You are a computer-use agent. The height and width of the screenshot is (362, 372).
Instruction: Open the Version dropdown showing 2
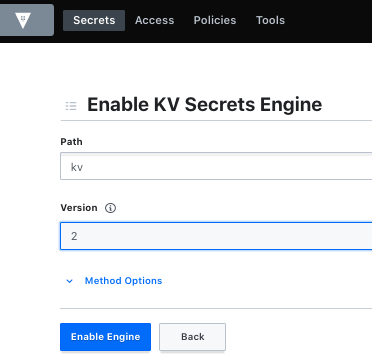point(216,236)
